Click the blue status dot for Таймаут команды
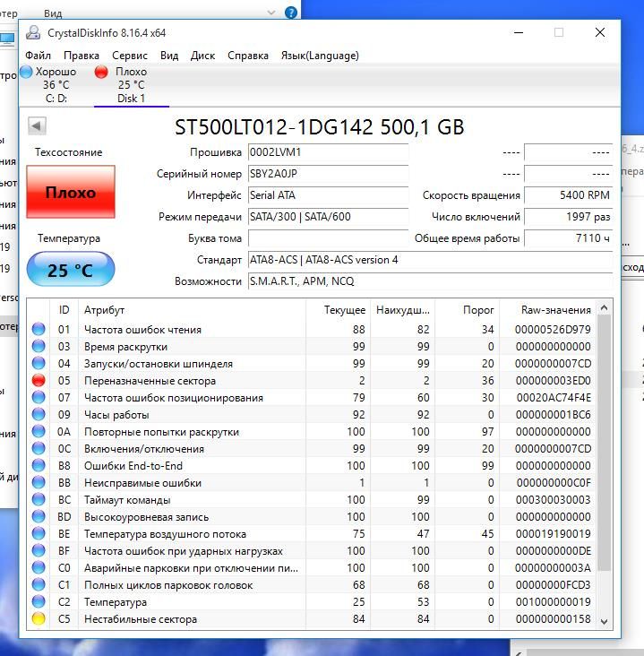Screen dimensions: 644x656 click(39, 499)
